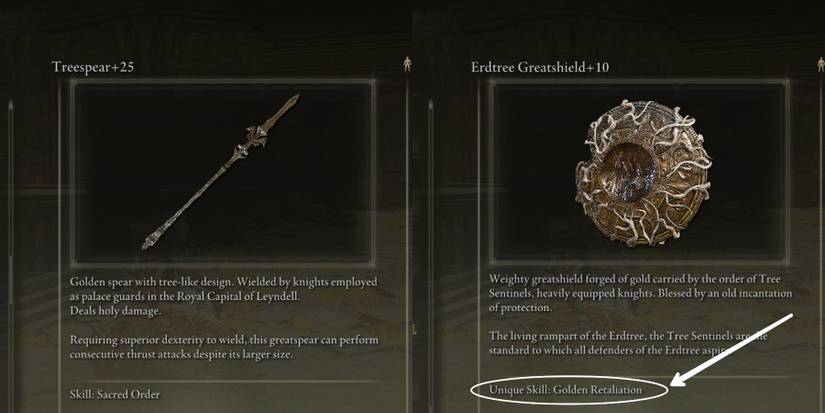Click the Skill: Sacred Order label

(x=115, y=394)
